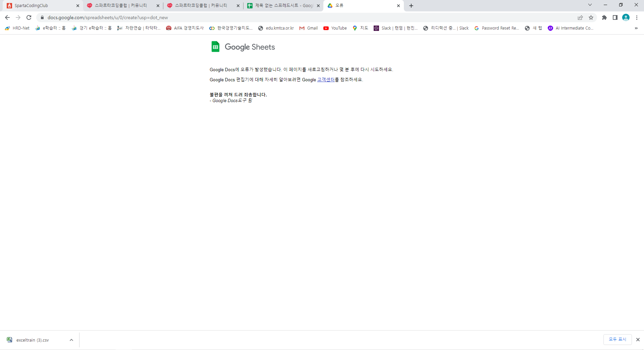
Task: Open Gmail bookmark
Action: coord(309,28)
